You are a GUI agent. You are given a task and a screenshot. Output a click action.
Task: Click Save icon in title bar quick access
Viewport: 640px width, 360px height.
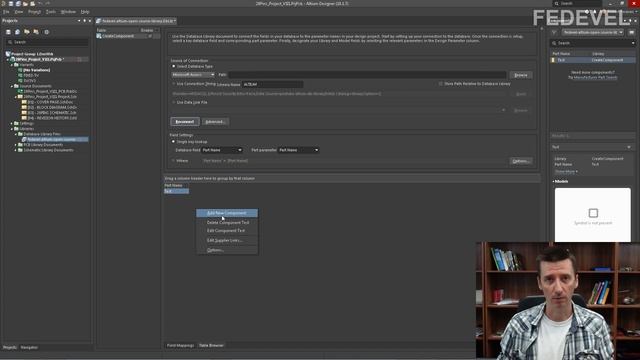pyautogui.click(x=11, y=3)
